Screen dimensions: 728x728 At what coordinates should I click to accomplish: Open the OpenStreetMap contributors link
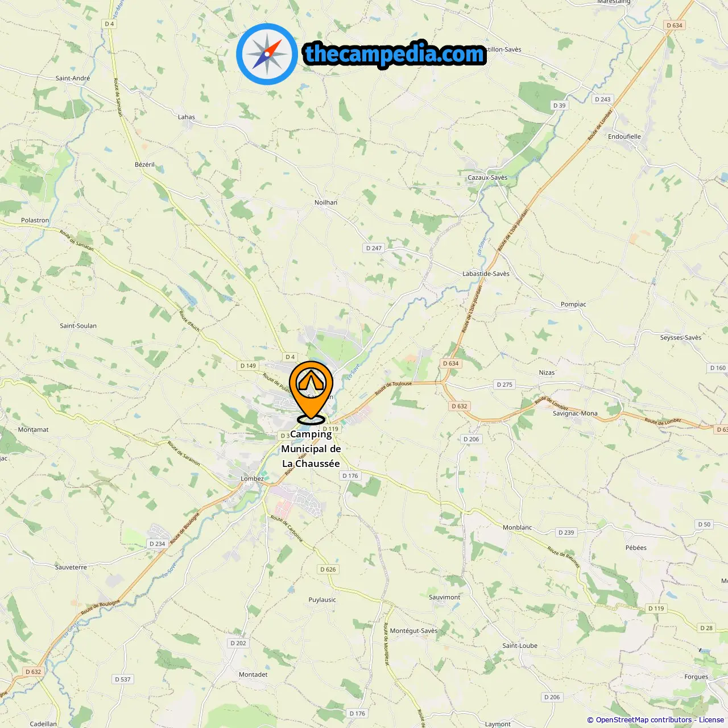click(x=644, y=720)
